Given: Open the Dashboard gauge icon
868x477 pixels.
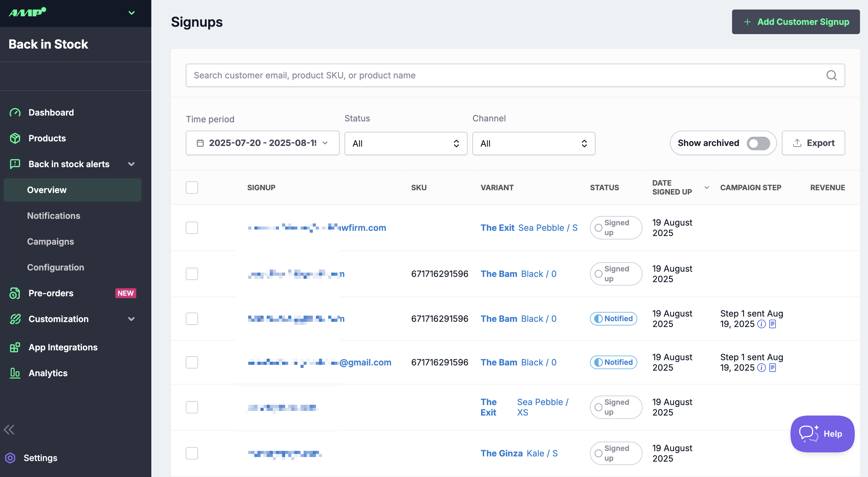Looking at the screenshot, I should point(15,112).
